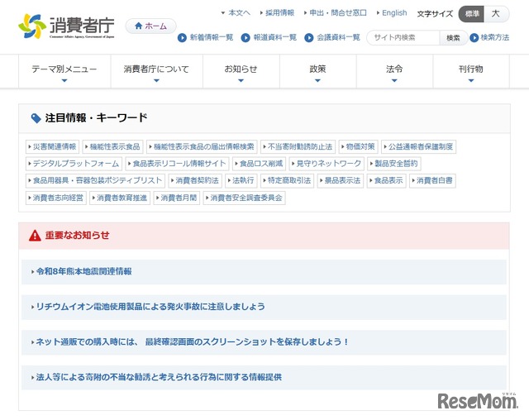Image resolution: width=529 pixels, height=420 pixels.
Task: Expand 法令 menu
Action: click(394, 72)
